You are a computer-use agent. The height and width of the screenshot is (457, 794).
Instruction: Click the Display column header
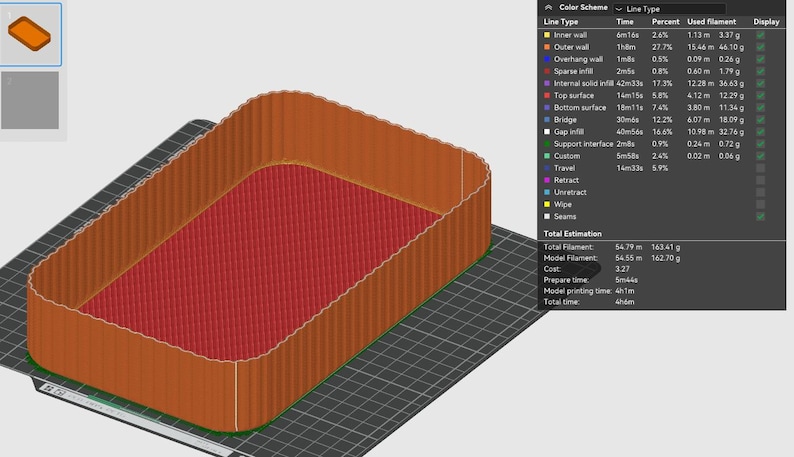point(766,22)
